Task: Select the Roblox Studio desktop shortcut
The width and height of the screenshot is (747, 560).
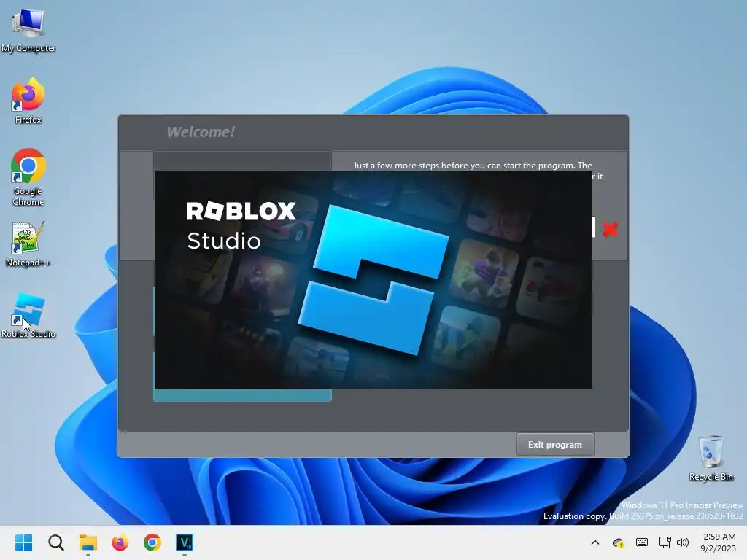Action: [28, 315]
